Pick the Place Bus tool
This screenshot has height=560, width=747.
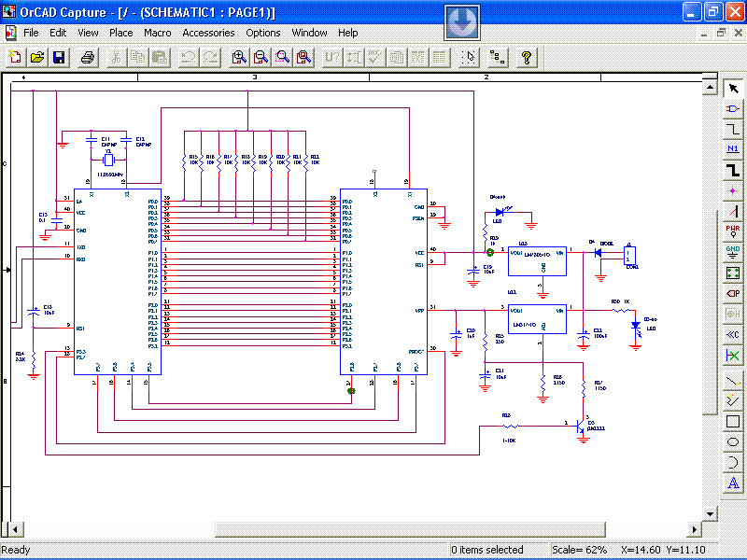click(x=734, y=170)
